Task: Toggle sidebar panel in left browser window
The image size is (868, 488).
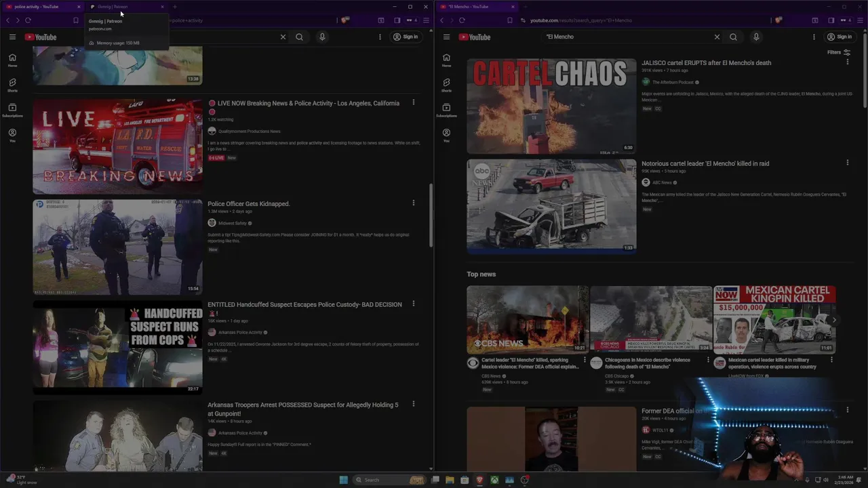Action: [397, 20]
